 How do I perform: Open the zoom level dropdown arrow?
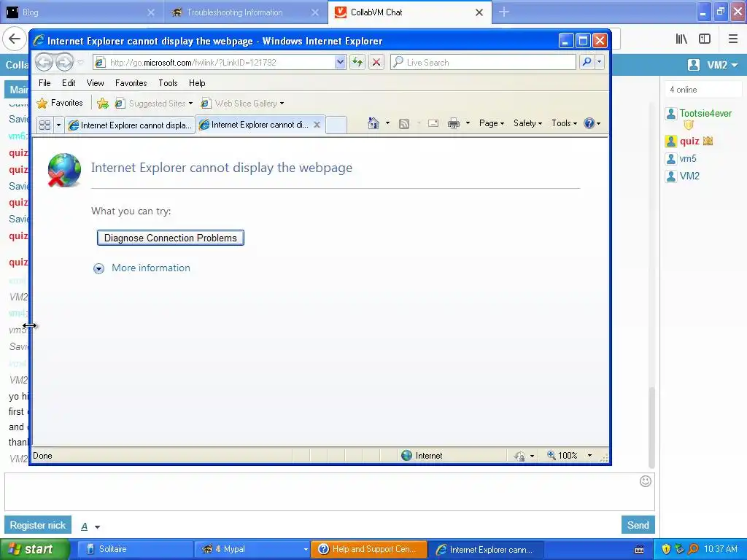pyautogui.click(x=589, y=456)
